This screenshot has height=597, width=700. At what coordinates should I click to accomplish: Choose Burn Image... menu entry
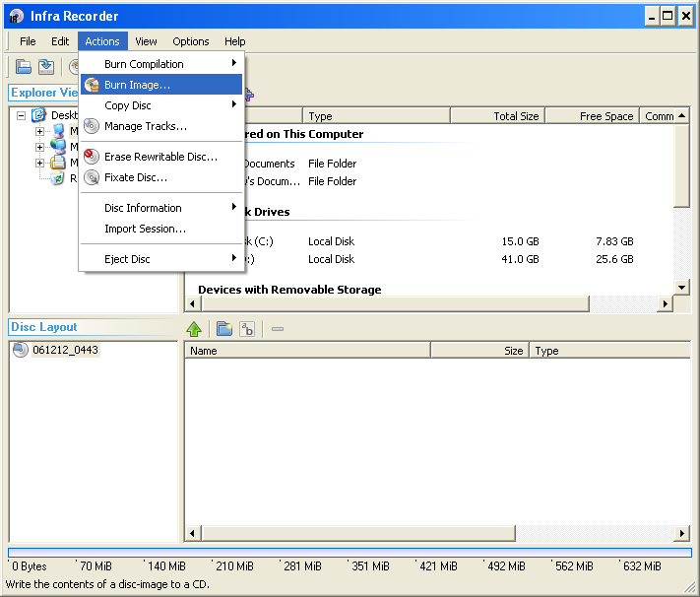point(161,85)
